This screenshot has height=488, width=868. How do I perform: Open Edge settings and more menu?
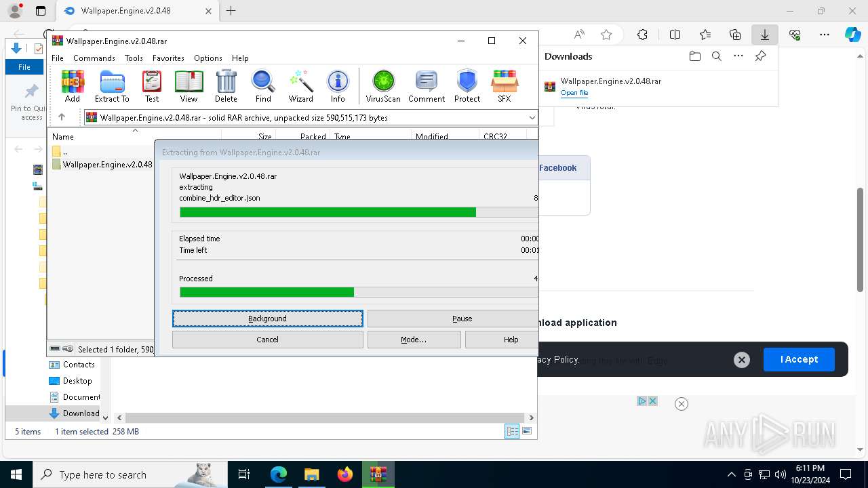click(825, 35)
